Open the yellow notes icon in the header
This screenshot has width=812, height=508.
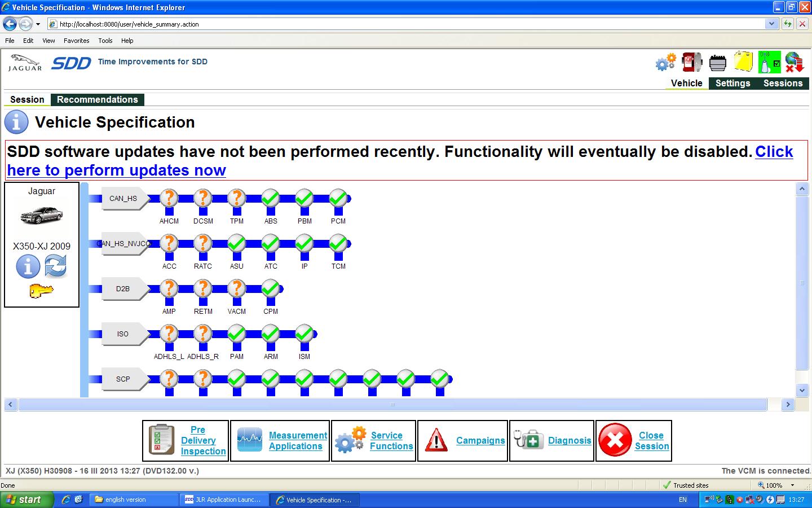(x=743, y=62)
